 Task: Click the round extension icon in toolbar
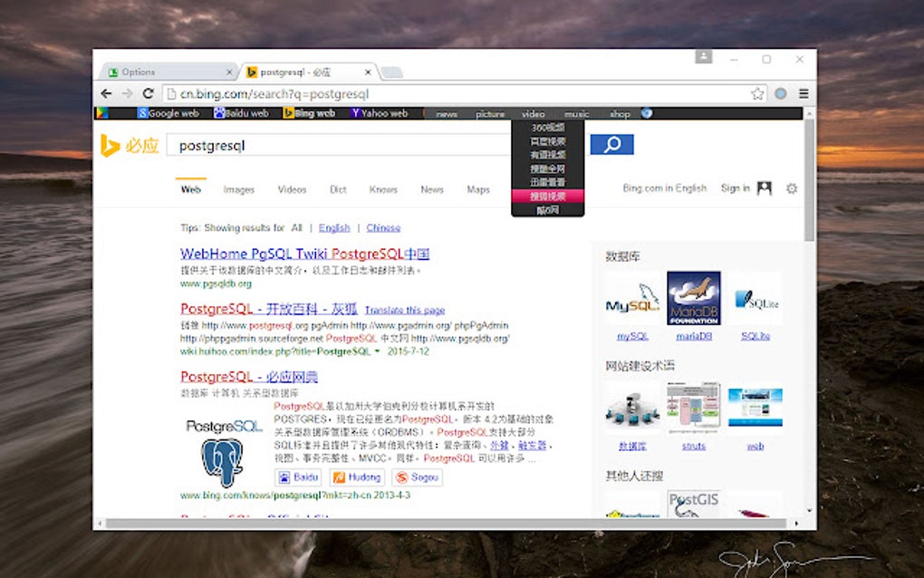(780, 93)
